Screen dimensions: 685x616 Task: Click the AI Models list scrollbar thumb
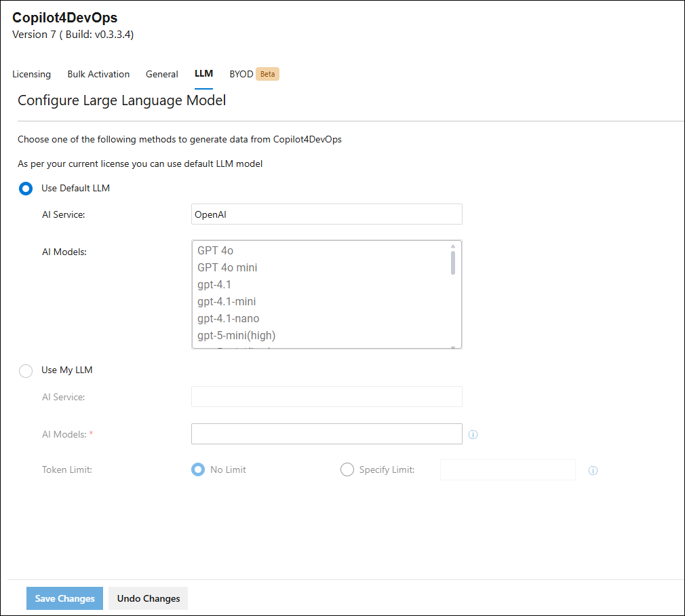(453, 263)
